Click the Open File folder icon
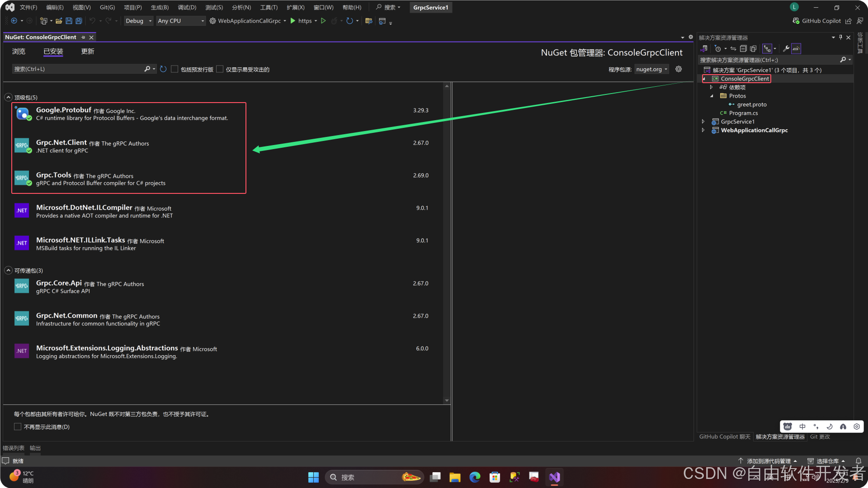The image size is (868, 488). (59, 21)
